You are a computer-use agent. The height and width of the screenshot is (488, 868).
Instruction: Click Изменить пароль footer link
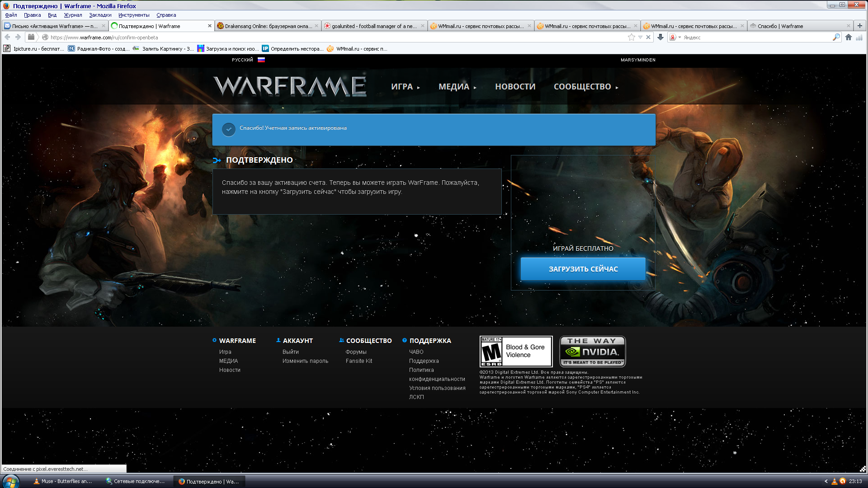point(305,361)
